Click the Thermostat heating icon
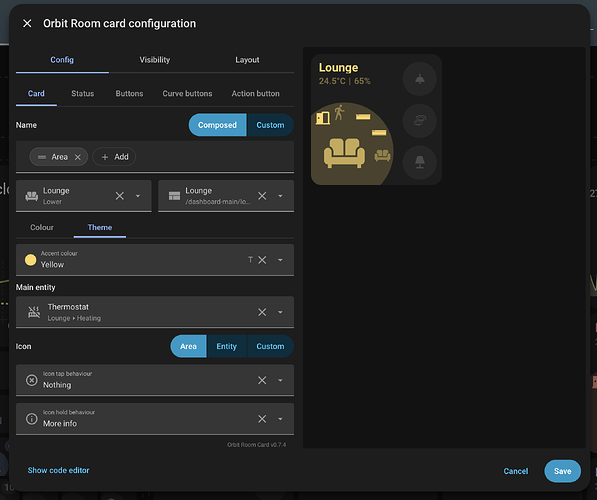This screenshot has height=500, width=597. [34, 312]
